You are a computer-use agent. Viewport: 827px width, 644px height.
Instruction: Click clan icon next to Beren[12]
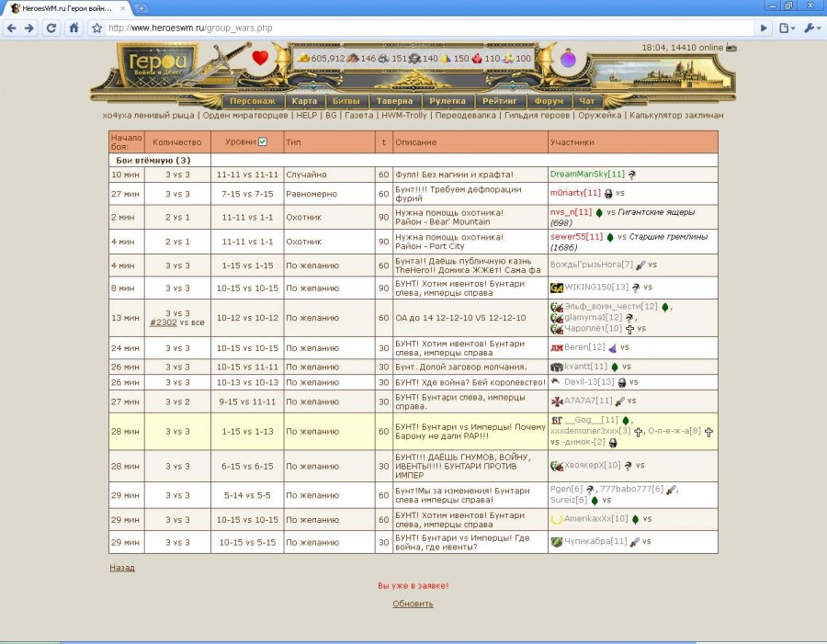[x=557, y=347]
